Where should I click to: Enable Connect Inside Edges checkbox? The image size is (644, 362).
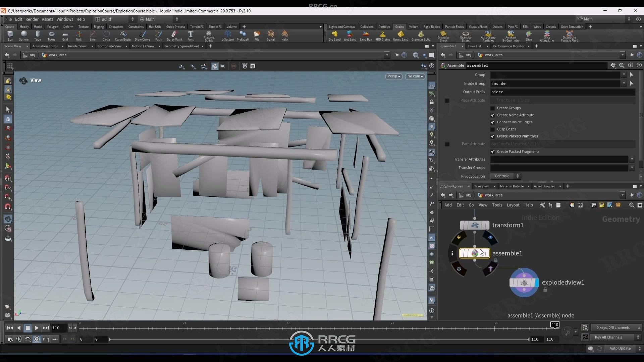pos(493,122)
